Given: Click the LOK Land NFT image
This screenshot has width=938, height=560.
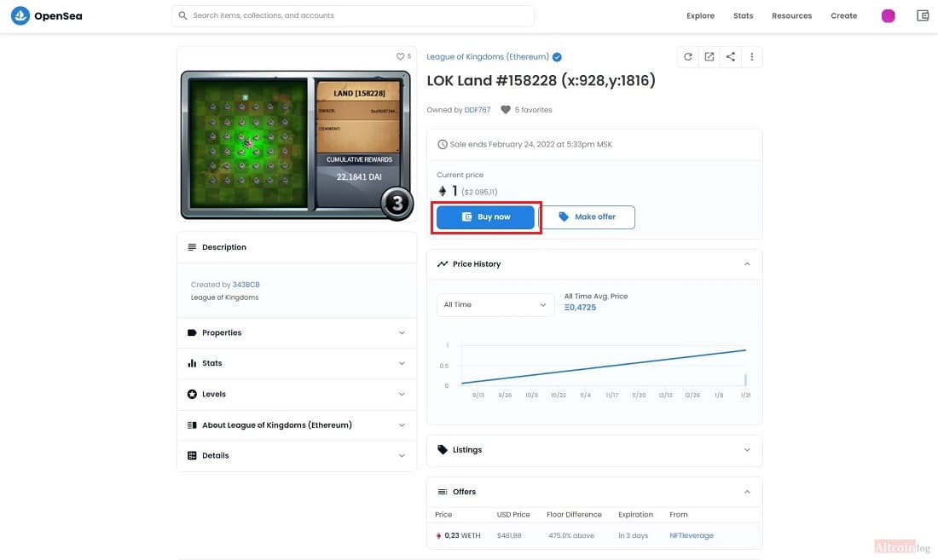Looking at the screenshot, I should [x=297, y=145].
